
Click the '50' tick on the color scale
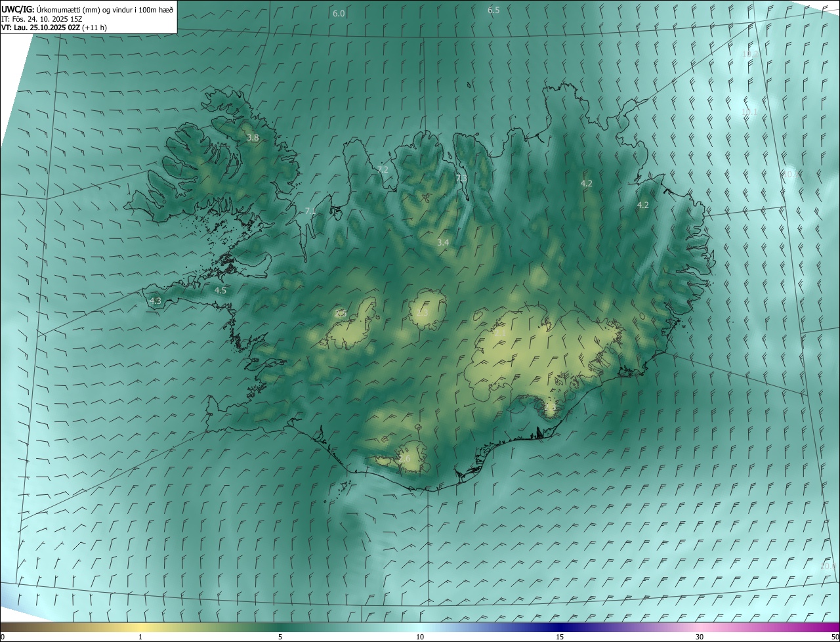point(835,637)
